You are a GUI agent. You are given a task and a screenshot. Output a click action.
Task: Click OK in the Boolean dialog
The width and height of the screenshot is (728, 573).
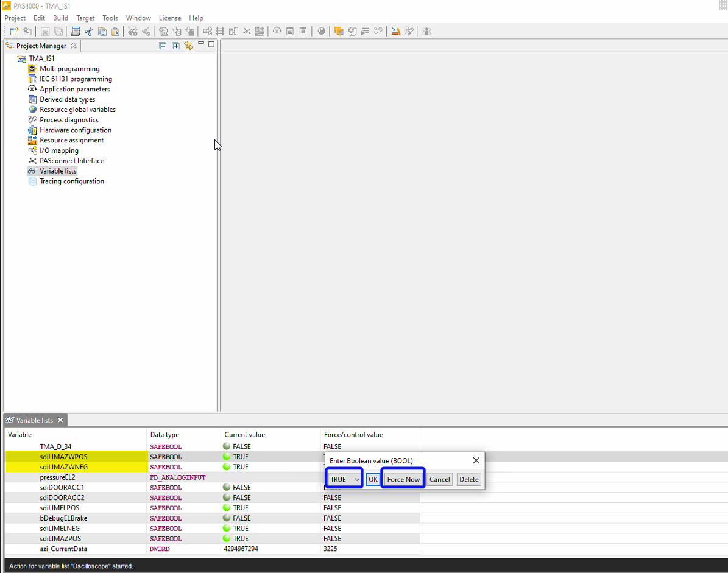[373, 479]
